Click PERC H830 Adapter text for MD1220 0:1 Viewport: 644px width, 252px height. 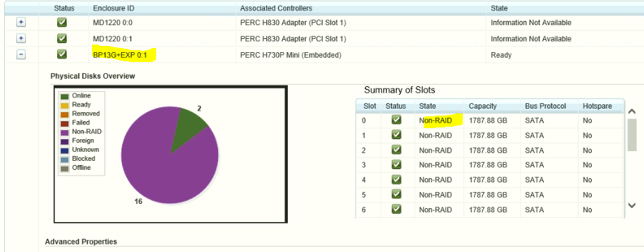click(x=293, y=39)
